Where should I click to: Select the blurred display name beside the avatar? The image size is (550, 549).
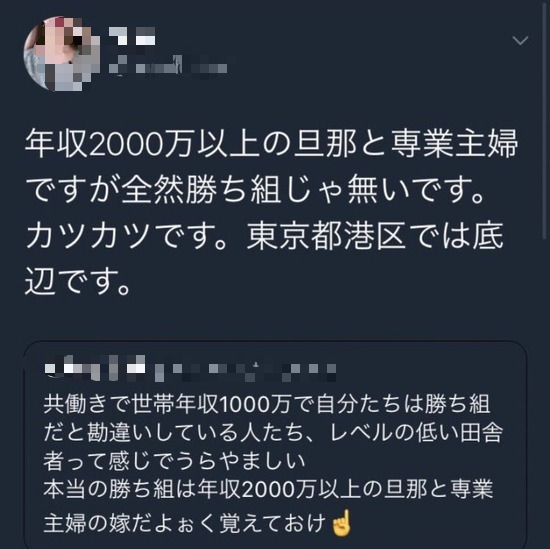click(x=132, y=36)
